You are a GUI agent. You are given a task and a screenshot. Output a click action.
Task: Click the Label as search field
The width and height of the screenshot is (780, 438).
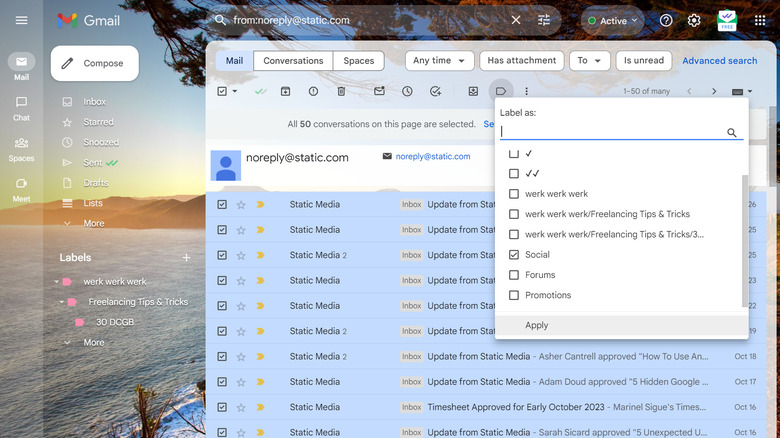point(612,132)
